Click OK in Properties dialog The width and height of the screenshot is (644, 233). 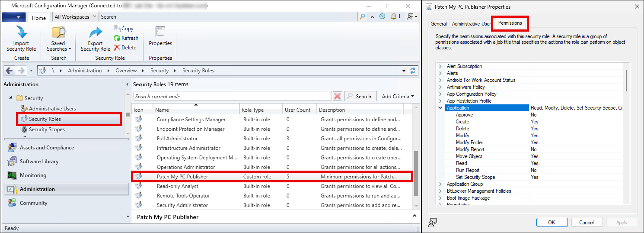pyautogui.click(x=552, y=222)
